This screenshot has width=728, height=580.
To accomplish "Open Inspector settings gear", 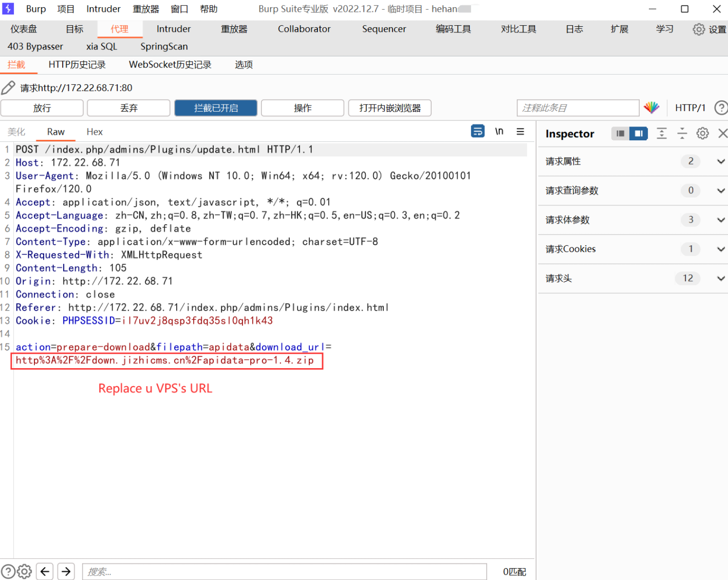I will click(703, 134).
